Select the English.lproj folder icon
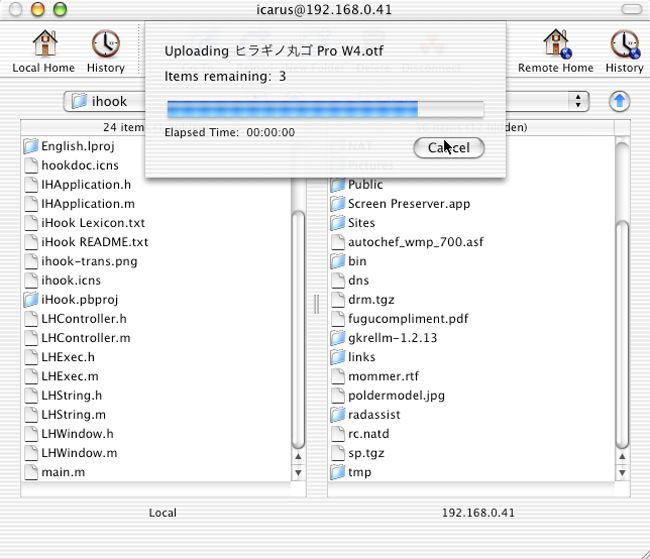650x559 pixels. [x=31, y=146]
